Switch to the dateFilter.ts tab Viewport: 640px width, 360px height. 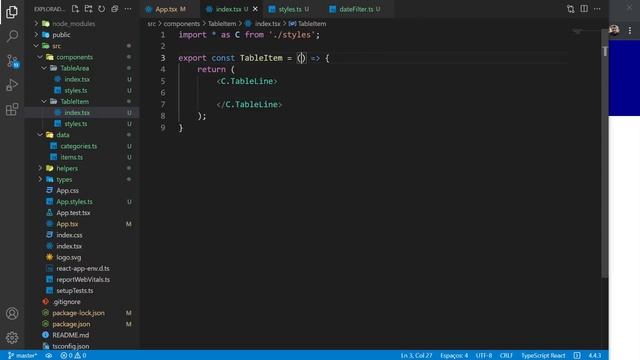[356, 9]
